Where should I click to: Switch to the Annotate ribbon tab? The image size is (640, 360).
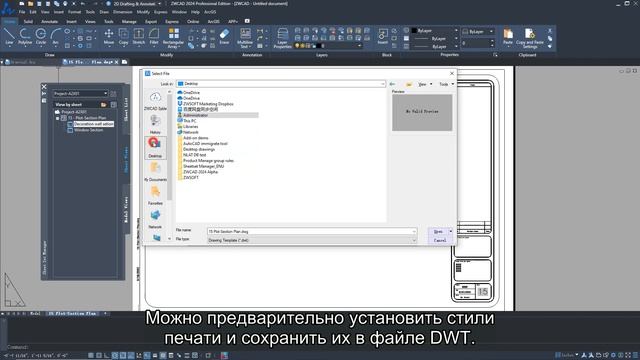(50, 22)
